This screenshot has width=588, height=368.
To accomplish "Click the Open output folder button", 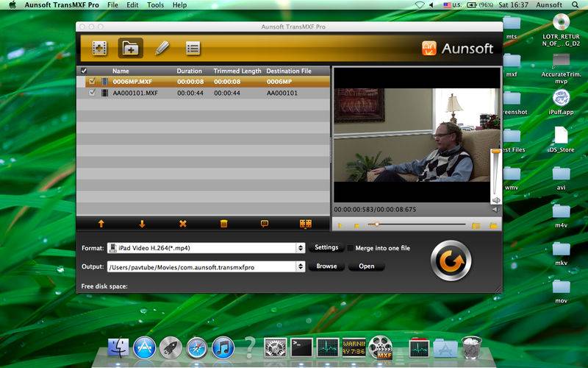I will (366, 266).
